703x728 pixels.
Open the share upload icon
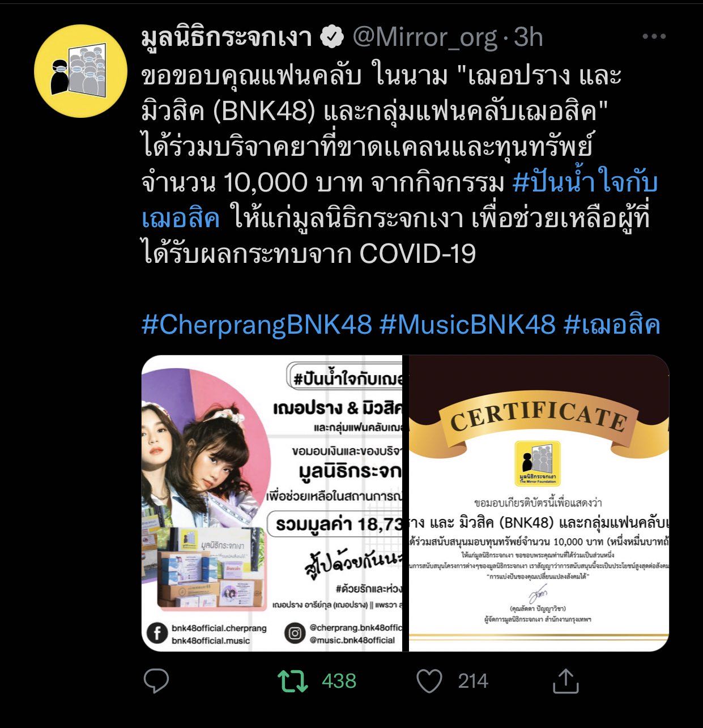(x=565, y=680)
